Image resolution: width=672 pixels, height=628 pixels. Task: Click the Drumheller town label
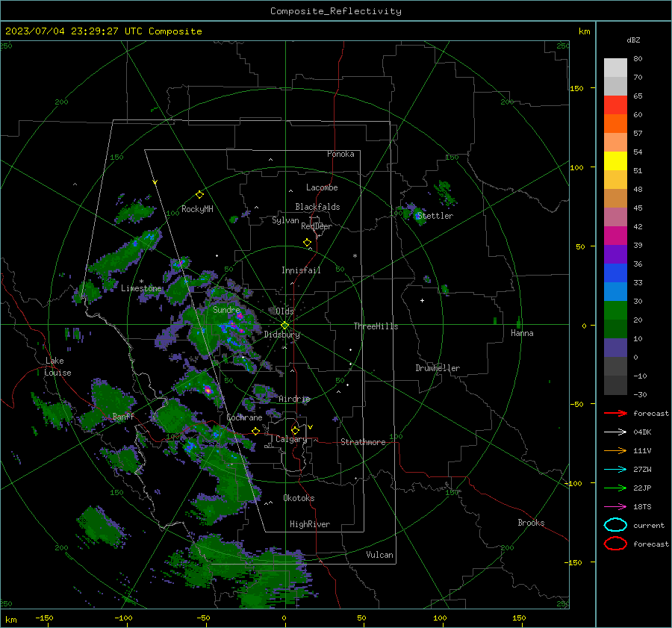[438, 368]
